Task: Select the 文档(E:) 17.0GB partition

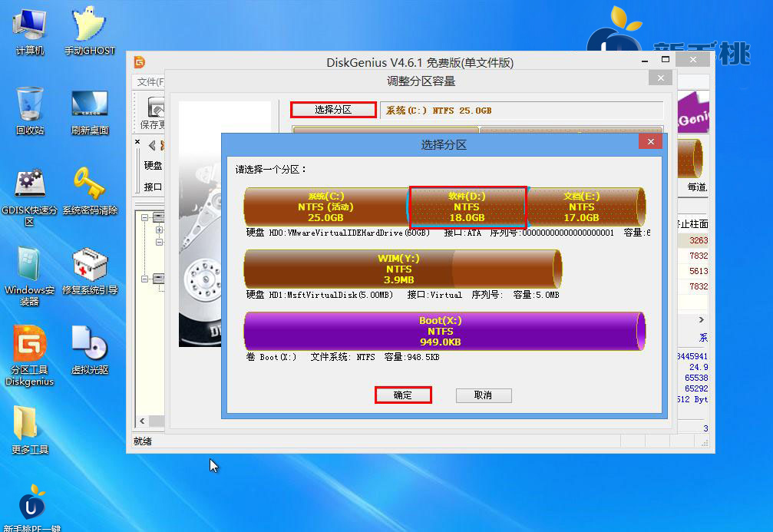Action: coord(586,207)
